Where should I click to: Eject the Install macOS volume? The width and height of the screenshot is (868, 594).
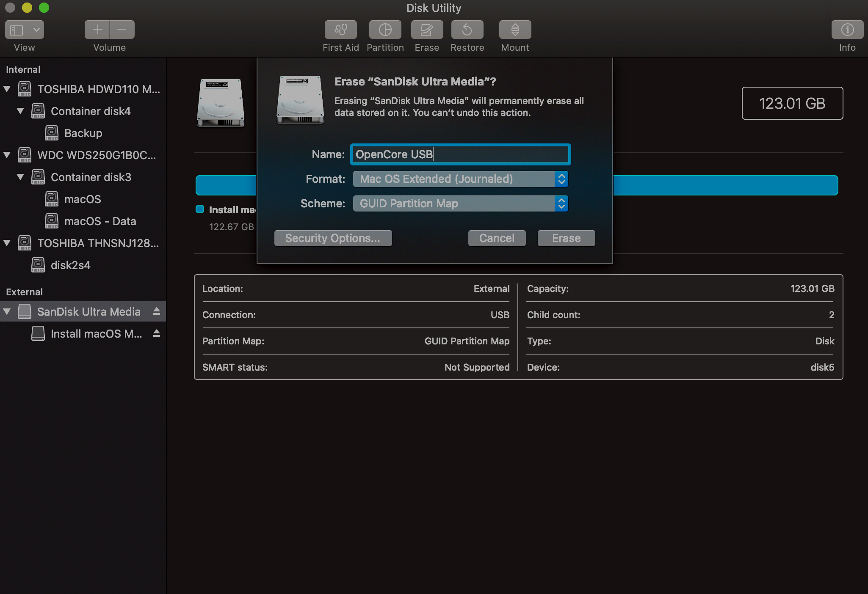click(157, 333)
